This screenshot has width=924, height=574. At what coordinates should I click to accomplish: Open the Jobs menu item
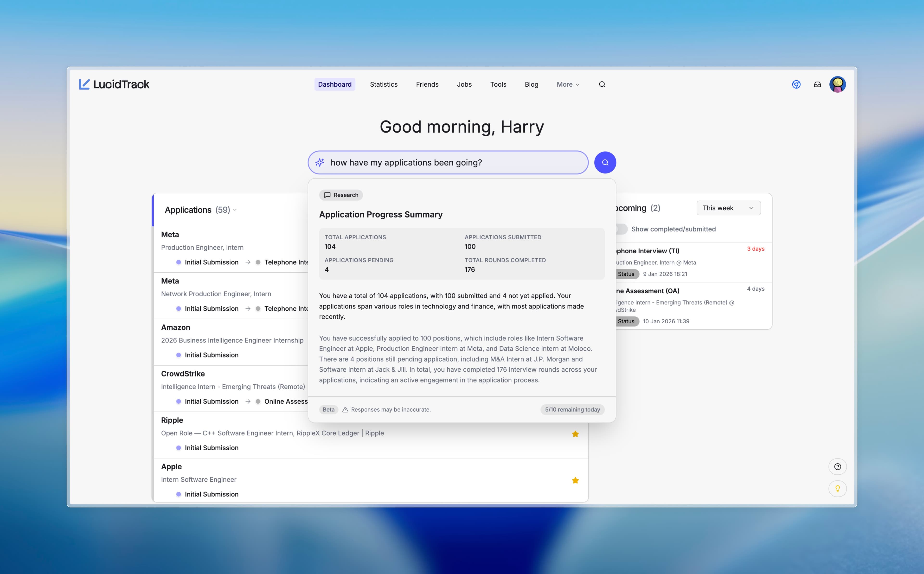[x=464, y=84]
